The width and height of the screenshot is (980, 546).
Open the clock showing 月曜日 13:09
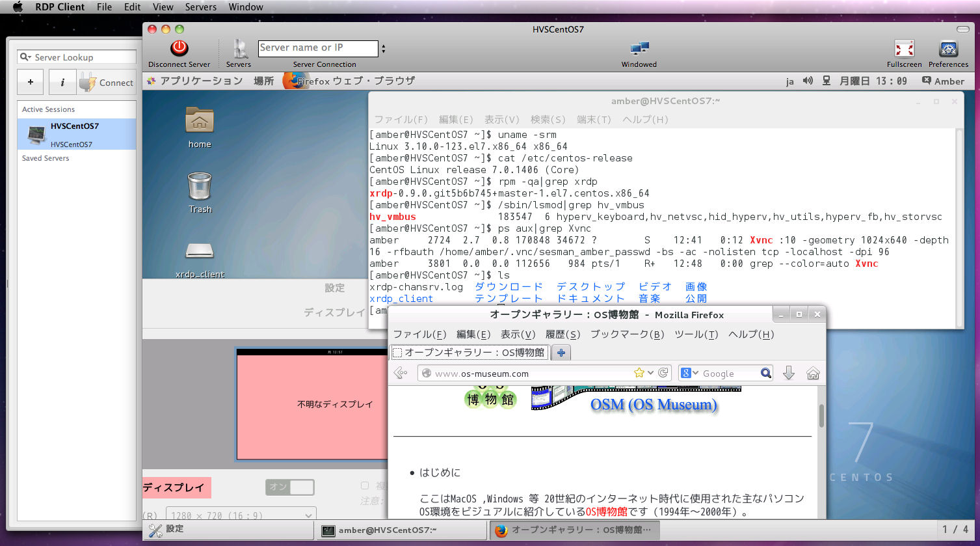pyautogui.click(x=873, y=81)
